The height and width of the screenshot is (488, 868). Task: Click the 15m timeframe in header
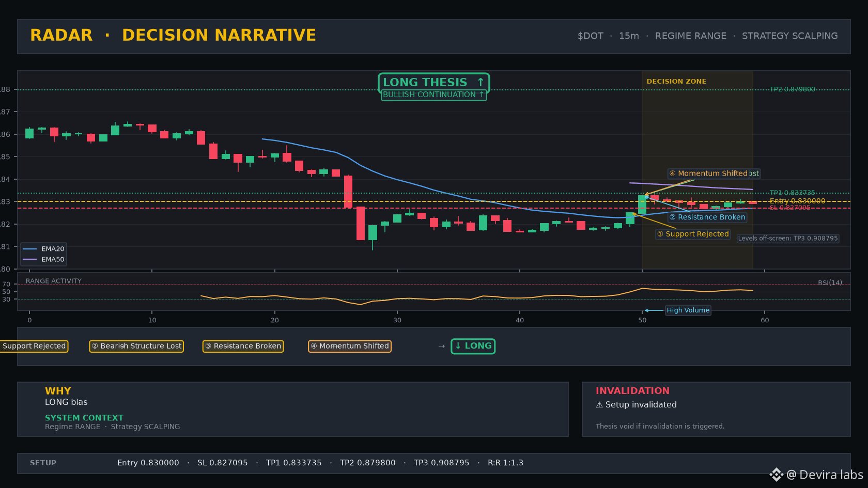(629, 36)
